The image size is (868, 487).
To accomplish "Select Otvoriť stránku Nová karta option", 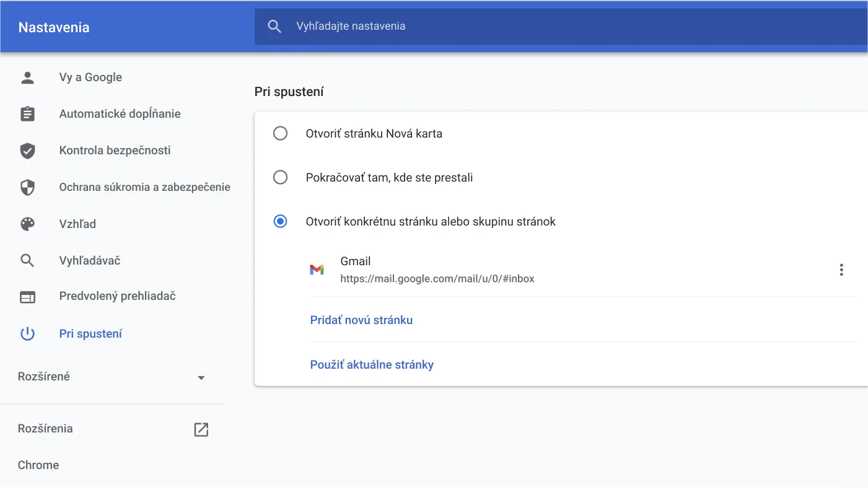I will coord(281,133).
